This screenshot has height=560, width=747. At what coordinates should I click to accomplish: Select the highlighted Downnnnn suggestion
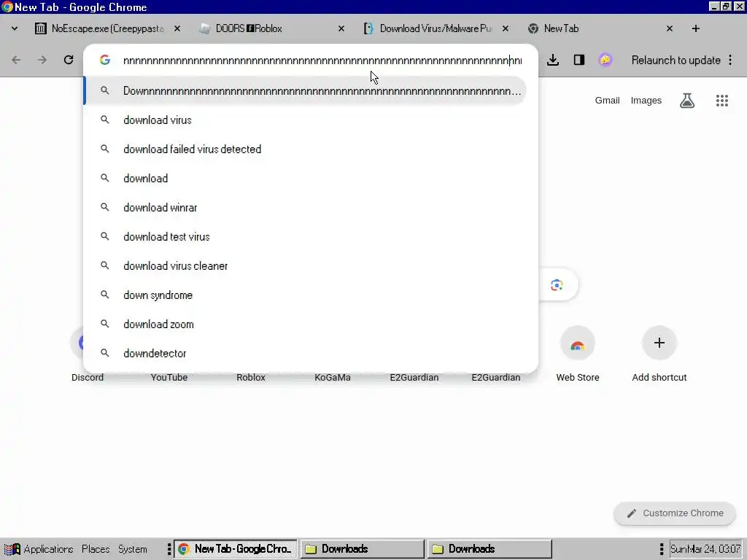coord(306,90)
